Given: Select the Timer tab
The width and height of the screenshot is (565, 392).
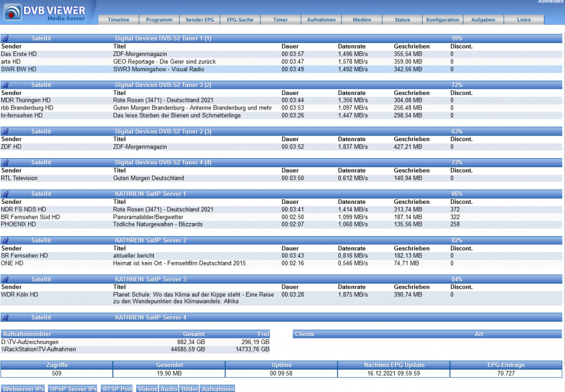Looking at the screenshot, I should [281, 20].
